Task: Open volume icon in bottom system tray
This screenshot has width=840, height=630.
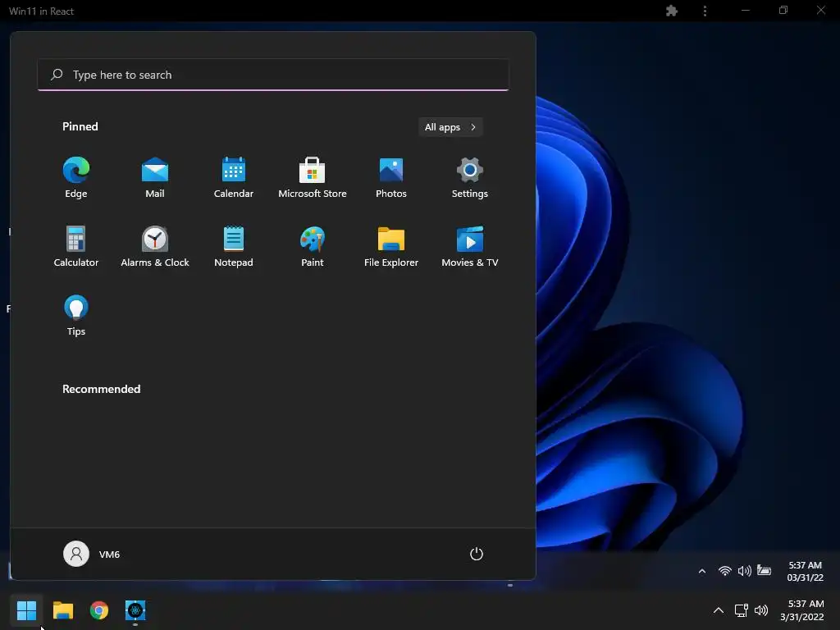Action: [760, 610]
